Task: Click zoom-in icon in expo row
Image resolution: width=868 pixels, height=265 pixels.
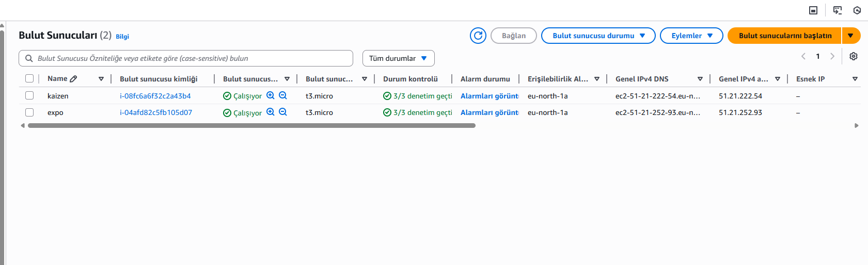Action: point(270,112)
